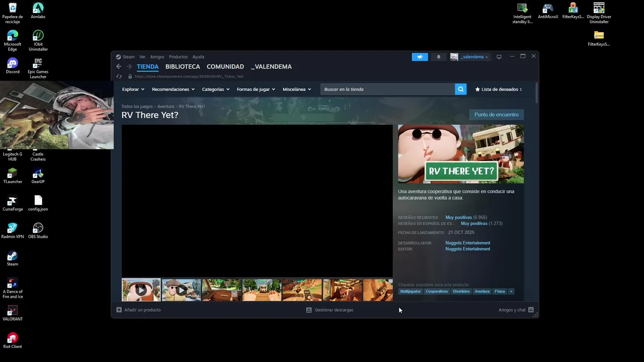Reload the Steam store page

coord(119,76)
